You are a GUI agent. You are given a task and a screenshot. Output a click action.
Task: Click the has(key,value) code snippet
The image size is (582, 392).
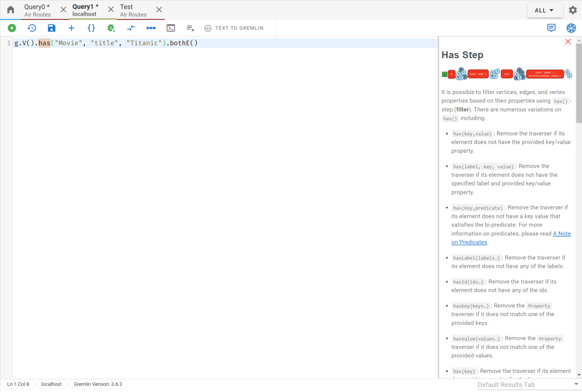coord(472,134)
